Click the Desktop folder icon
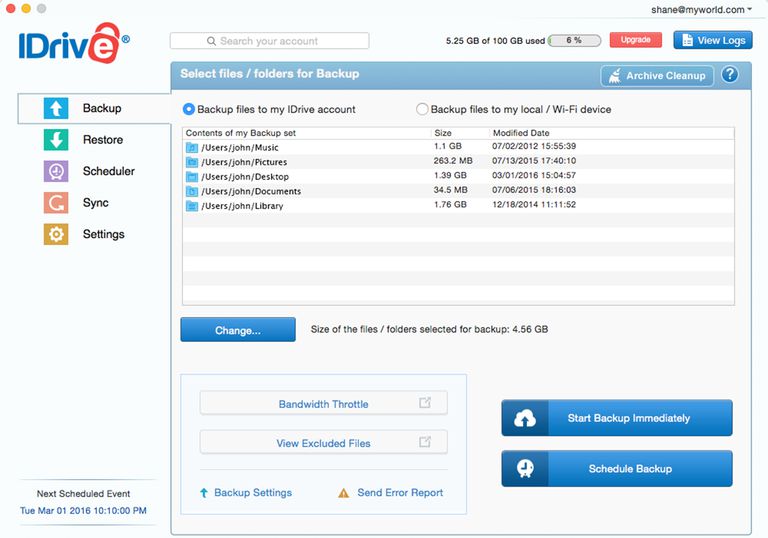This screenshot has width=768, height=538. 192,177
